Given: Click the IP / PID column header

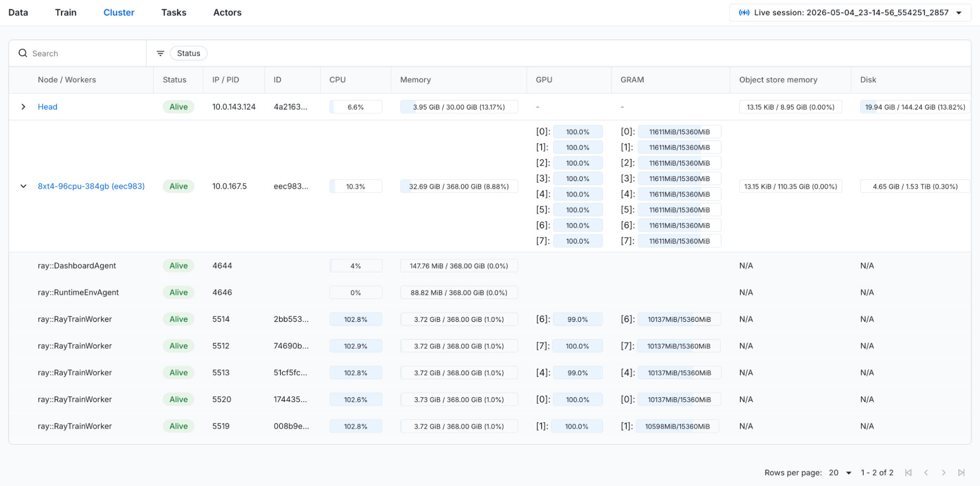Looking at the screenshot, I should [x=226, y=80].
